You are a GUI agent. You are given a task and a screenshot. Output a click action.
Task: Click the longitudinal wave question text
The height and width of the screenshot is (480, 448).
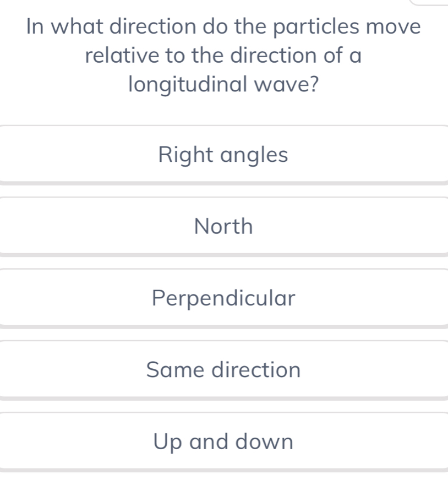[x=223, y=56]
